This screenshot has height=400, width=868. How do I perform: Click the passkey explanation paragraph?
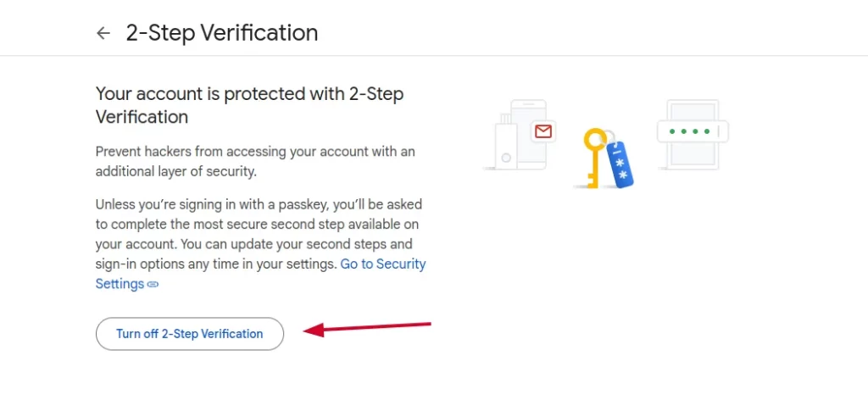[261, 244]
